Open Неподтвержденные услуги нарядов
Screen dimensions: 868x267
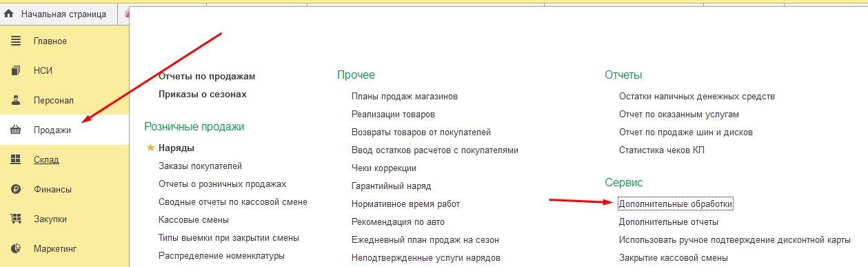pos(426,257)
